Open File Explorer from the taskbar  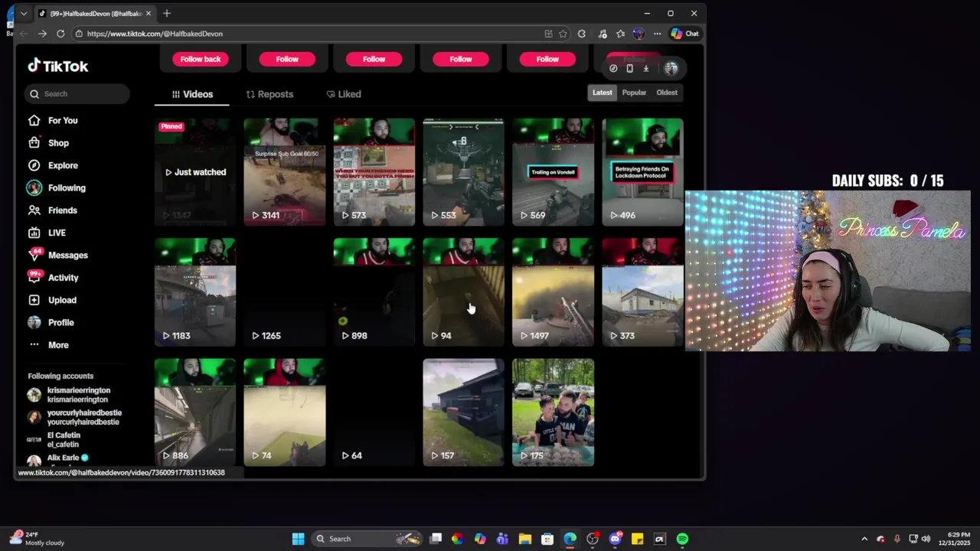pos(524,539)
